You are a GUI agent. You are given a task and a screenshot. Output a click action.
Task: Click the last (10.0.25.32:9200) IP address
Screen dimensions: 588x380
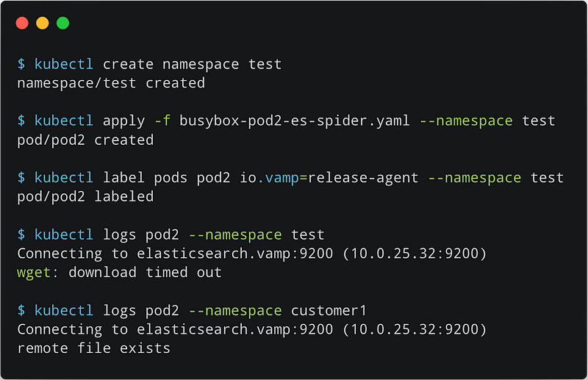(415, 329)
